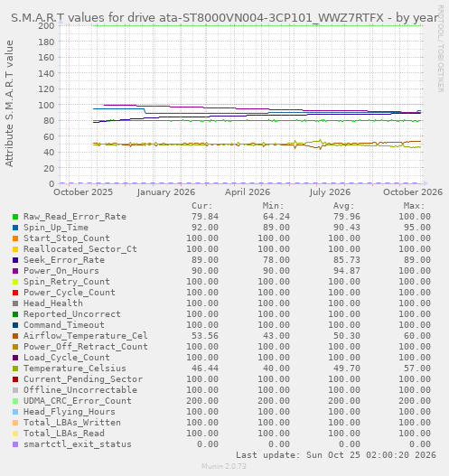Select the Spin_Up_Time legend label
The image size is (449, 476).
(56, 228)
